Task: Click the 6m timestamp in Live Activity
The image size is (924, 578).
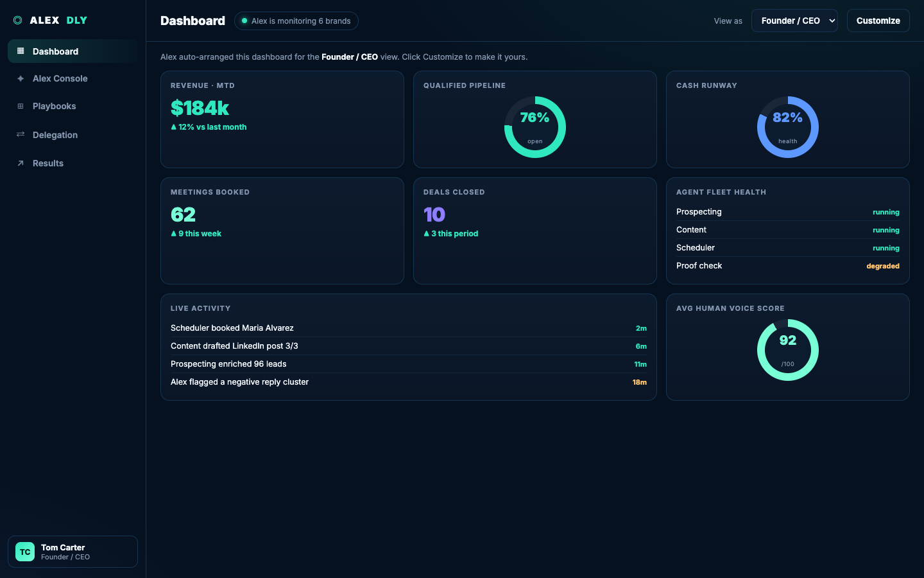Action: (641, 346)
